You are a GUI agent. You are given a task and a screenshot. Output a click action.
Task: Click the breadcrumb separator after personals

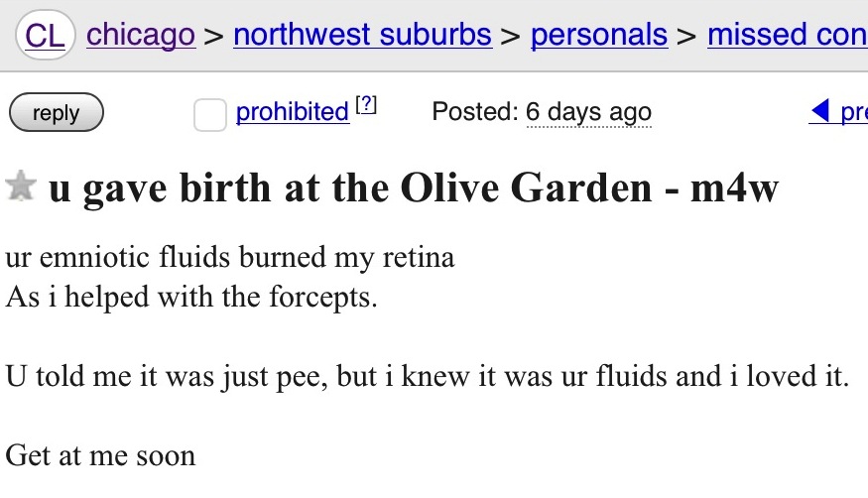coord(687,37)
